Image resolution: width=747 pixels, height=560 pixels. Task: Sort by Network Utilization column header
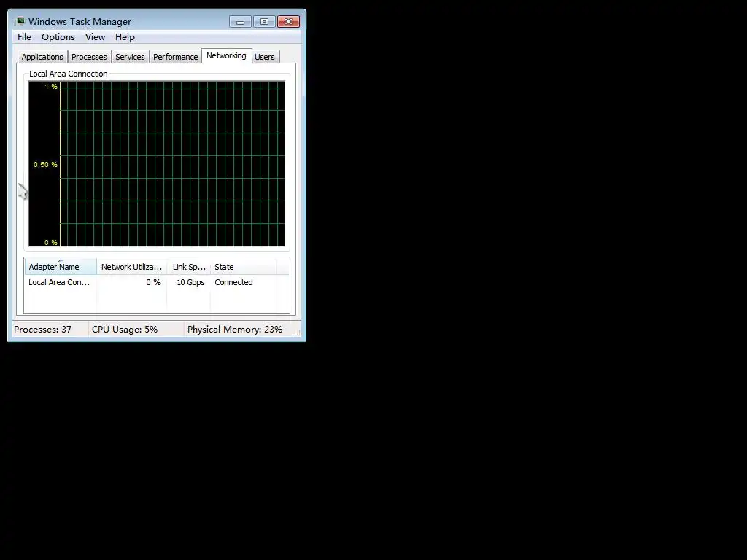click(x=131, y=267)
